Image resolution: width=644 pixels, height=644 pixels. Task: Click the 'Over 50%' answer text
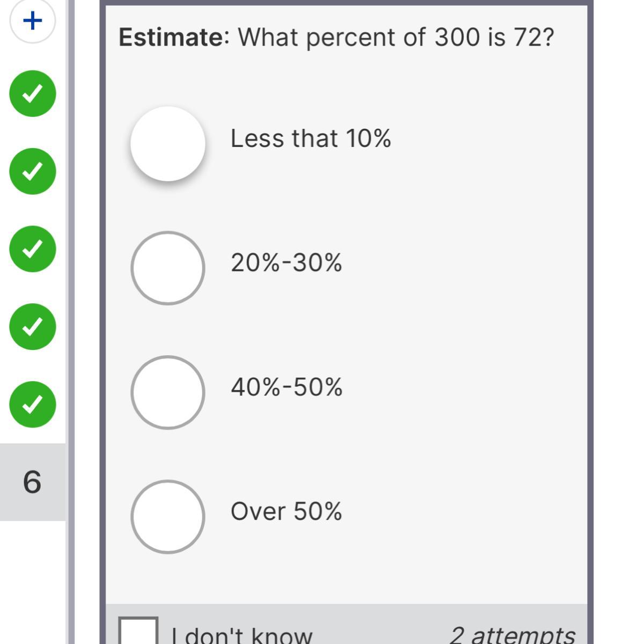286,511
